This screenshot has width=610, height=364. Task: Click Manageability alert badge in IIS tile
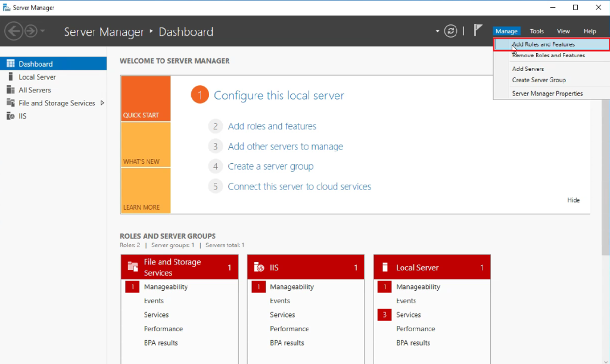click(259, 287)
